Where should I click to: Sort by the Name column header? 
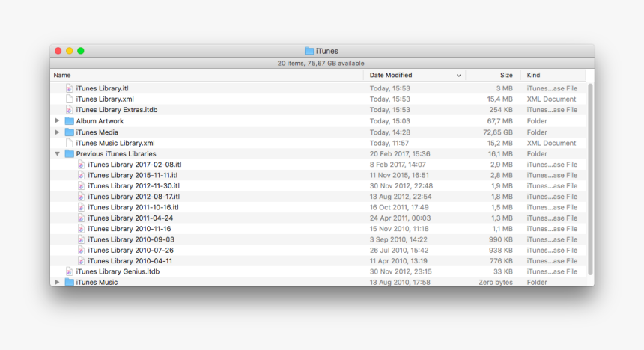point(207,75)
